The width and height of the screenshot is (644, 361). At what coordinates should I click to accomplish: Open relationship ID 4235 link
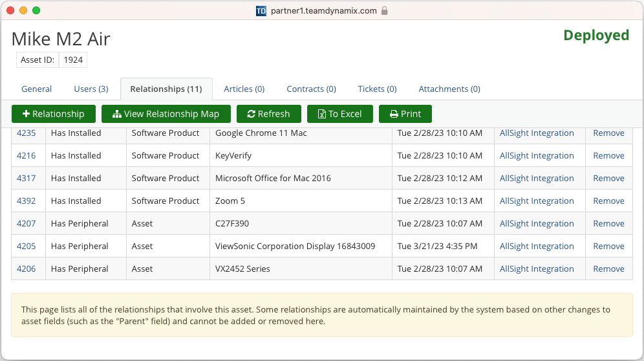pos(27,133)
